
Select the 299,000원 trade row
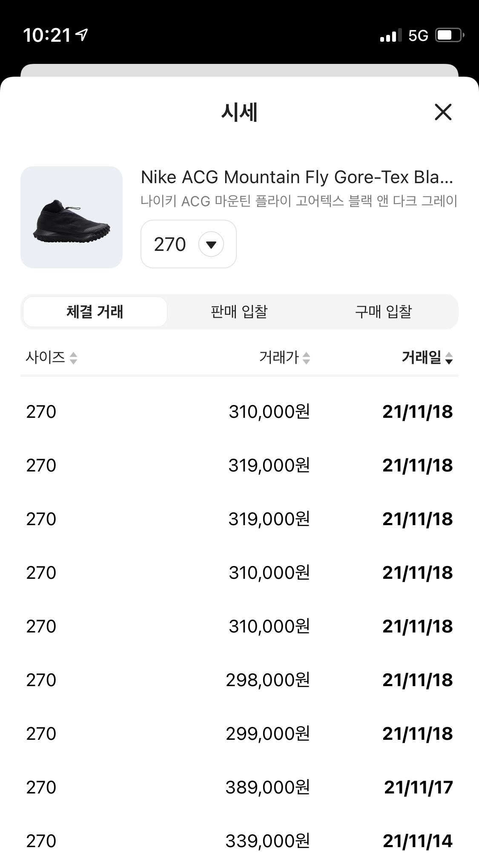click(239, 734)
